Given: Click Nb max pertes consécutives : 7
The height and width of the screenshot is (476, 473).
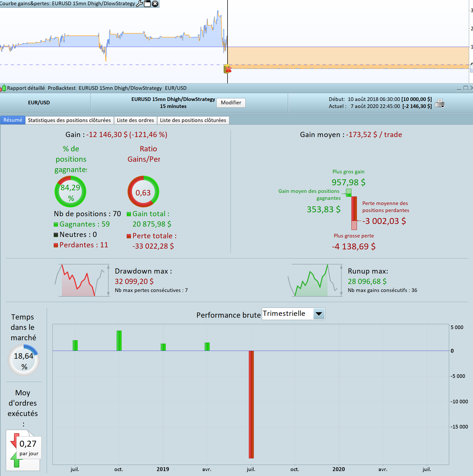Looking at the screenshot, I should point(151,290).
